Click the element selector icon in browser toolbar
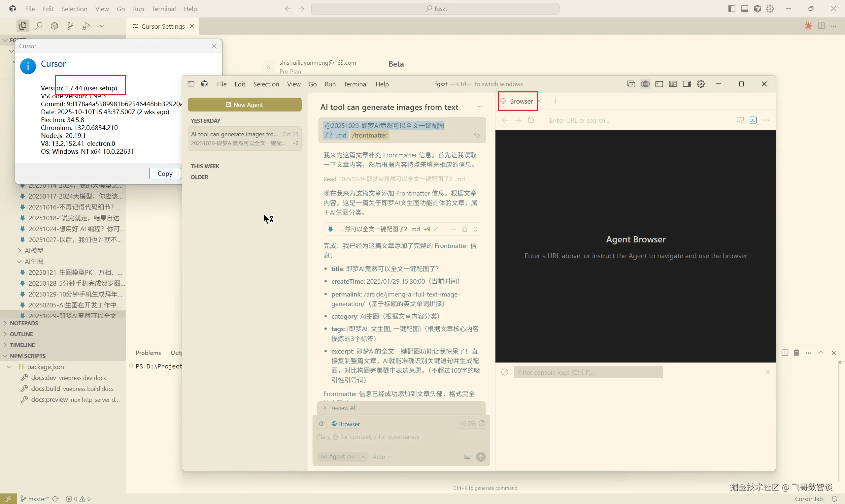 tap(740, 120)
